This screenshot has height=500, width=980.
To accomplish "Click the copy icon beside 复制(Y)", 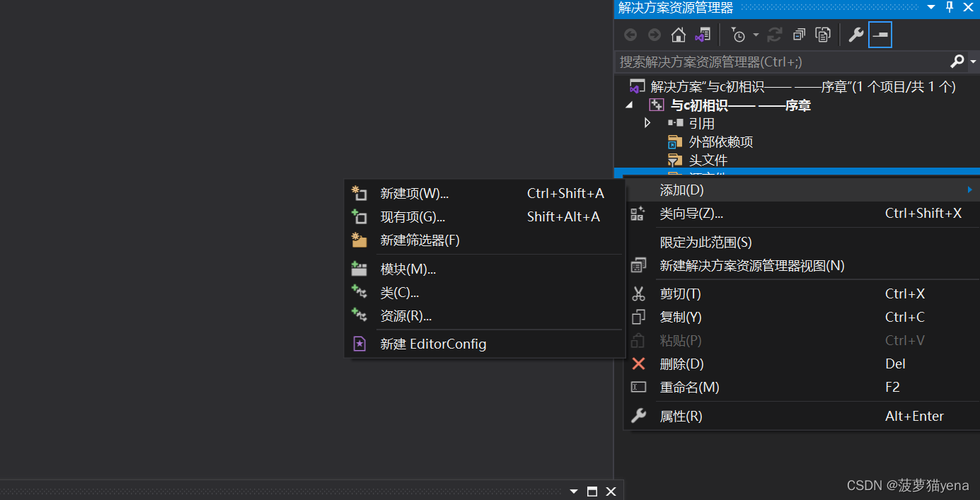I will [638, 317].
